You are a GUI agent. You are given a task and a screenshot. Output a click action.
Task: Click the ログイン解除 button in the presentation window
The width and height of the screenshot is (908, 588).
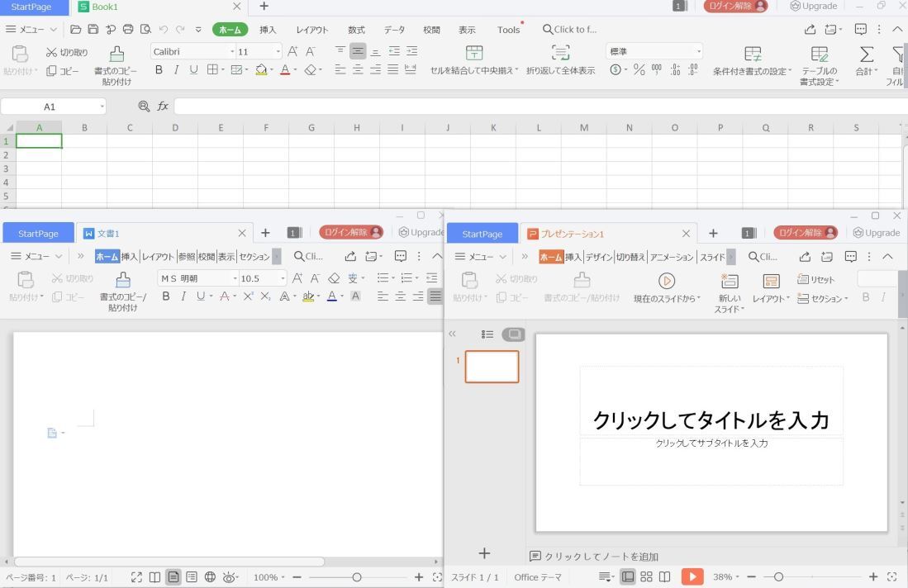[804, 232]
